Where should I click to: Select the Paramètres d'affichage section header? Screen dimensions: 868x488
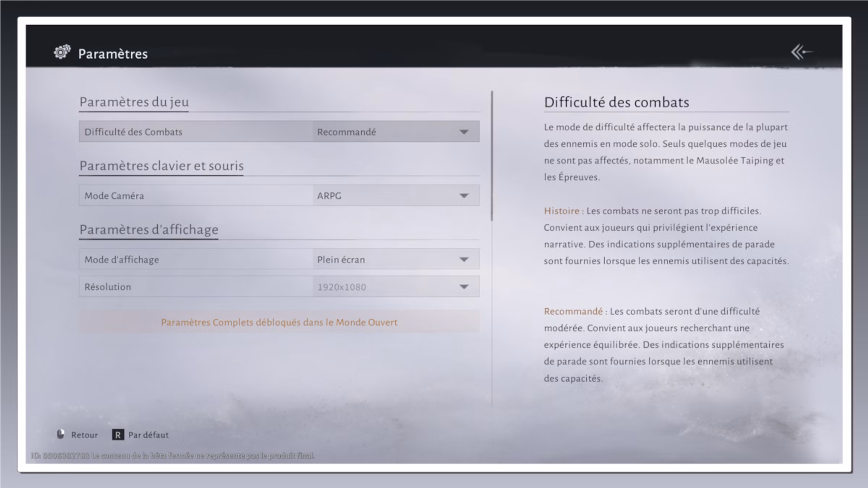(149, 229)
